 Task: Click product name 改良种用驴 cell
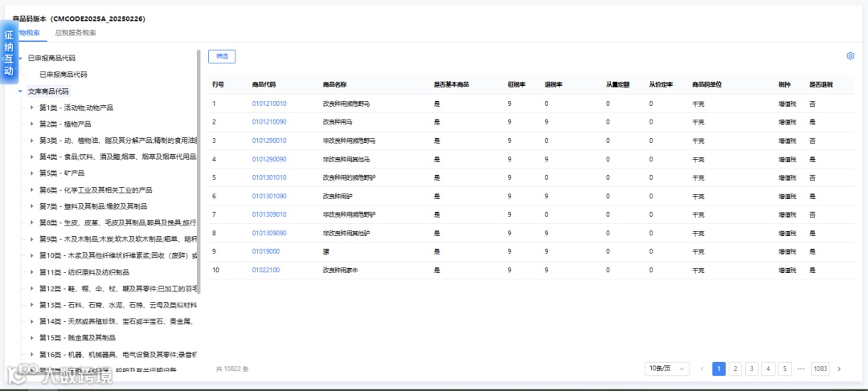[338, 197]
